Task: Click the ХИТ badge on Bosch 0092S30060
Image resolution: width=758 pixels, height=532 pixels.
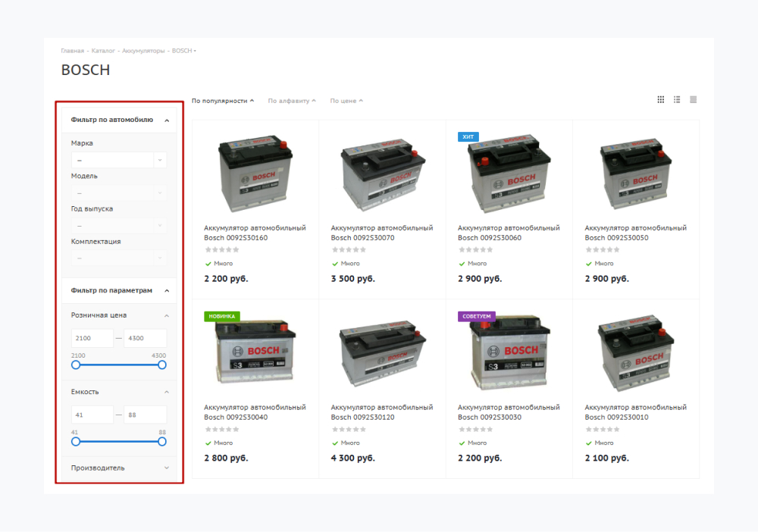Action: [x=468, y=136]
